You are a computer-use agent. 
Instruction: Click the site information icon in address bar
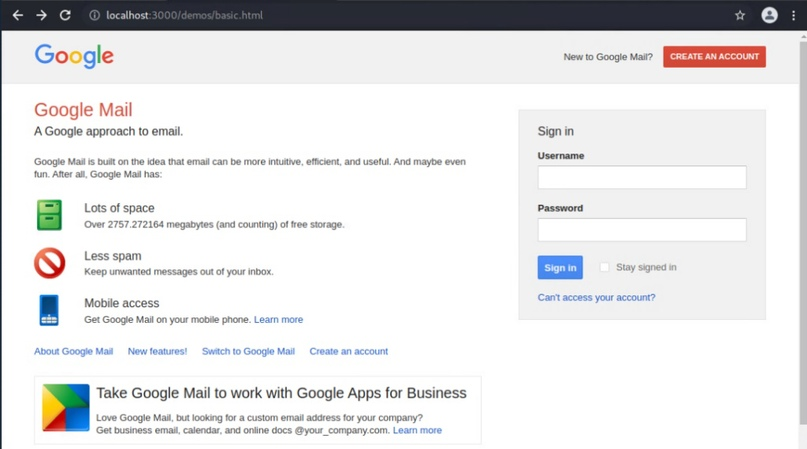point(94,15)
